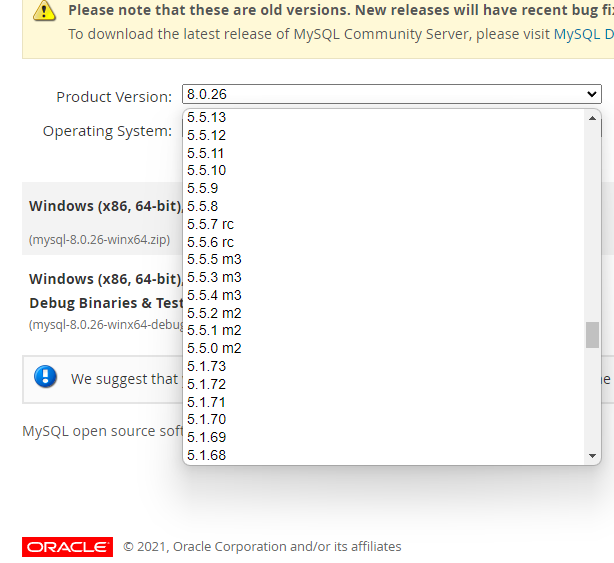The image size is (614, 563).
Task: Select version 5.1.69 entry
Action: (x=384, y=437)
